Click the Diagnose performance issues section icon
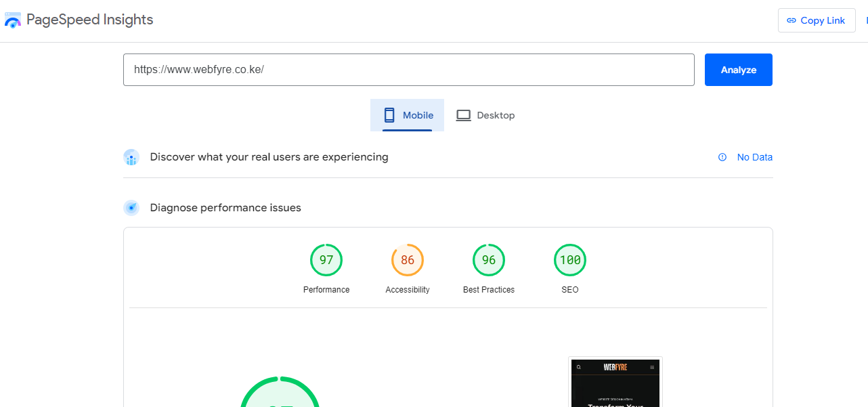The image size is (868, 407). pos(131,207)
